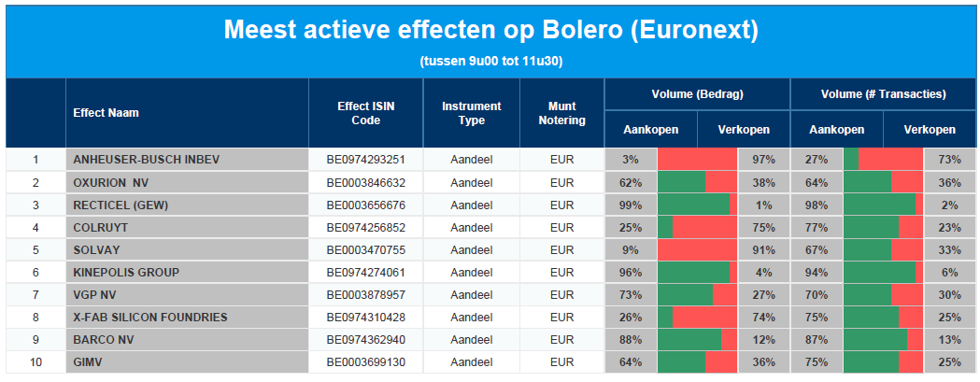Click the Effect ISIN Code column header

coord(365,113)
